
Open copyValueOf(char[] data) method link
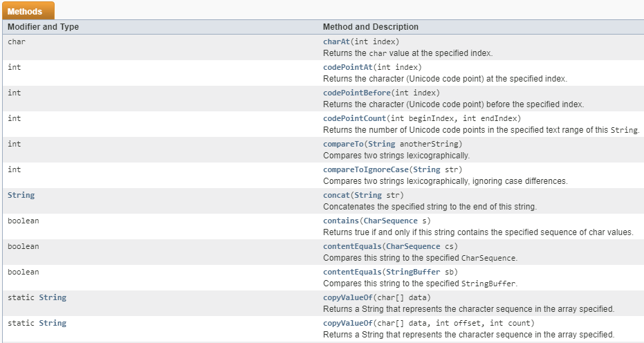[x=347, y=297]
